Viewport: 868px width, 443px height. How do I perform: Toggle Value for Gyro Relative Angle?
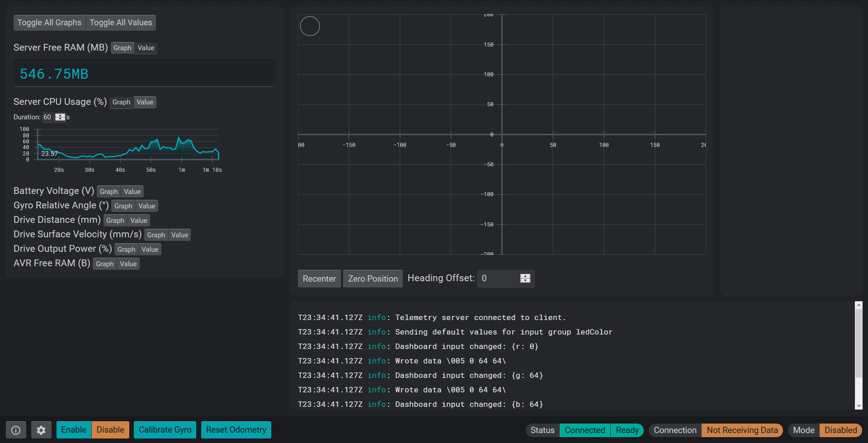147,206
